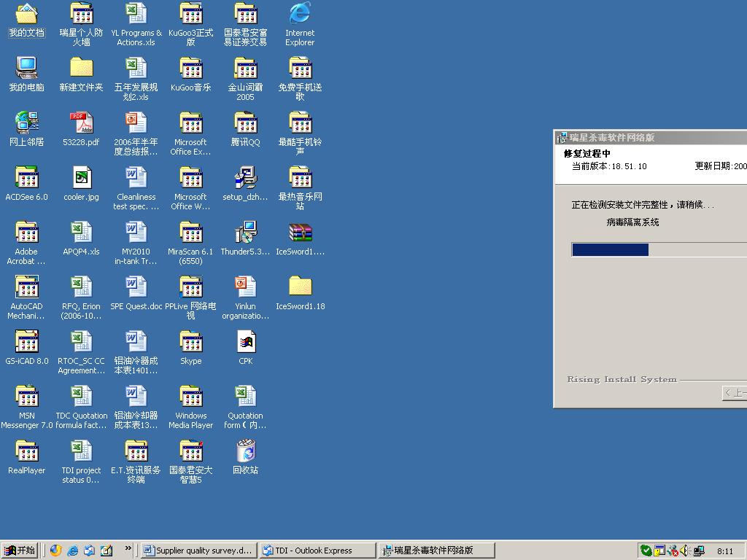Open the IceSword1.18 folder
Image resolution: width=747 pixels, height=560 pixels.
point(300,294)
